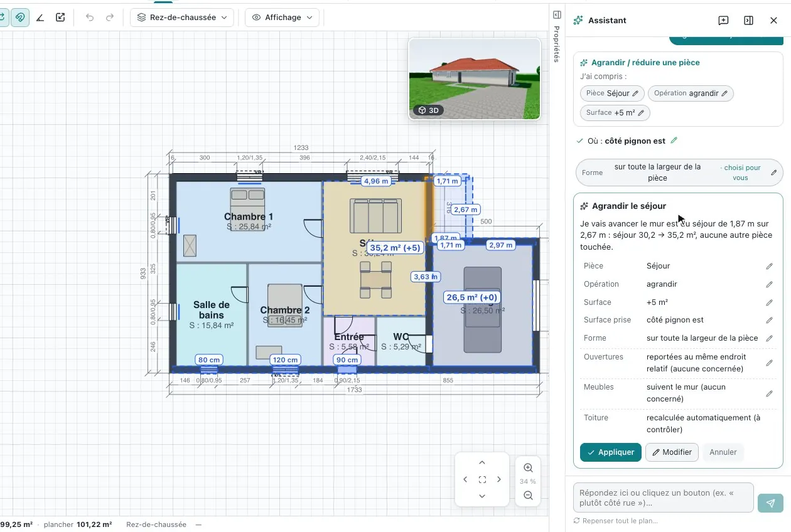Edit the Pièce row in summary table

[769, 266]
